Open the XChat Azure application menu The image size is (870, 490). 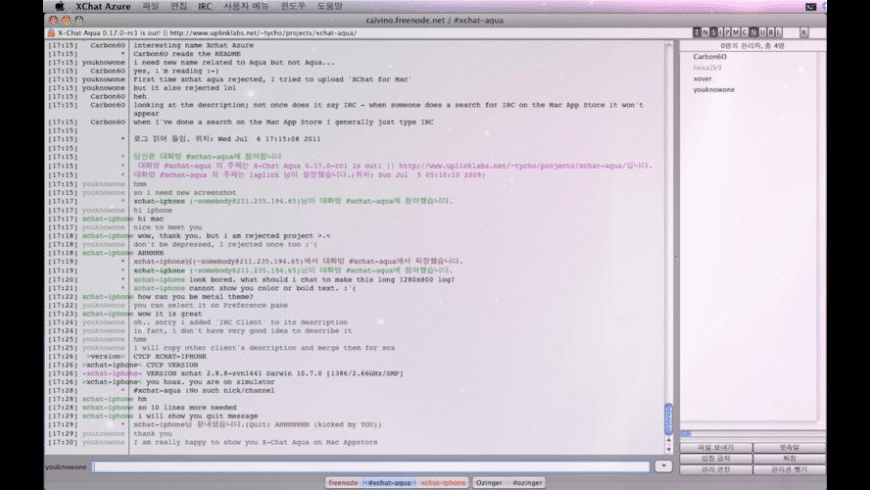pos(103,7)
